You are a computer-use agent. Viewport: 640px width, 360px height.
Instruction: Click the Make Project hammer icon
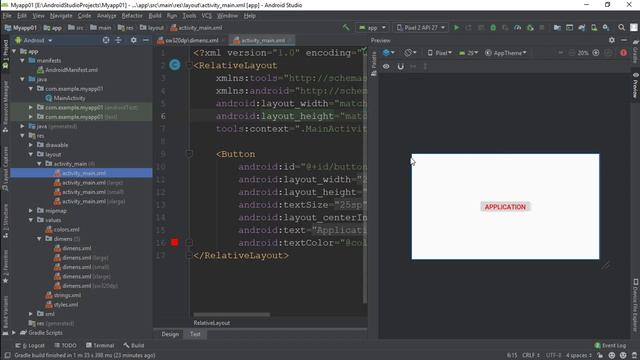point(346,28)
